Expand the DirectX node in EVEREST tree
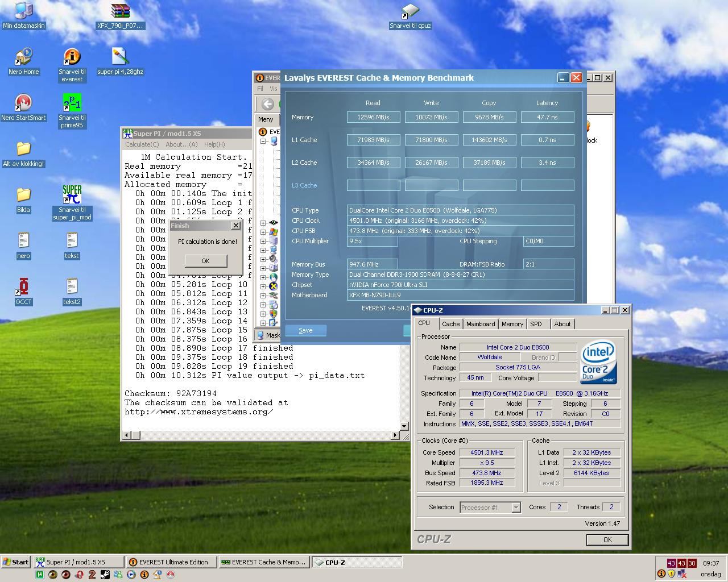This screenshot has width=728, height=582. point(263,286)
